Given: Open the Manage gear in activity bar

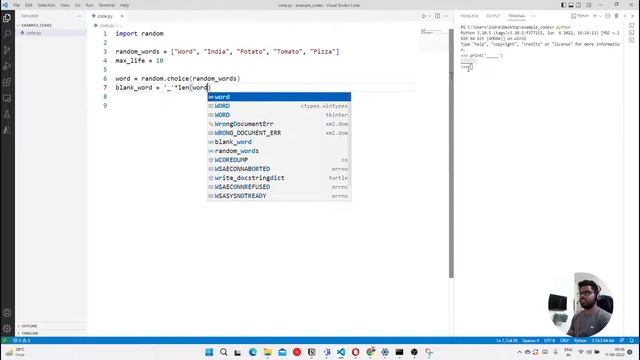Looking at the screenshot, I should [7, 329].
